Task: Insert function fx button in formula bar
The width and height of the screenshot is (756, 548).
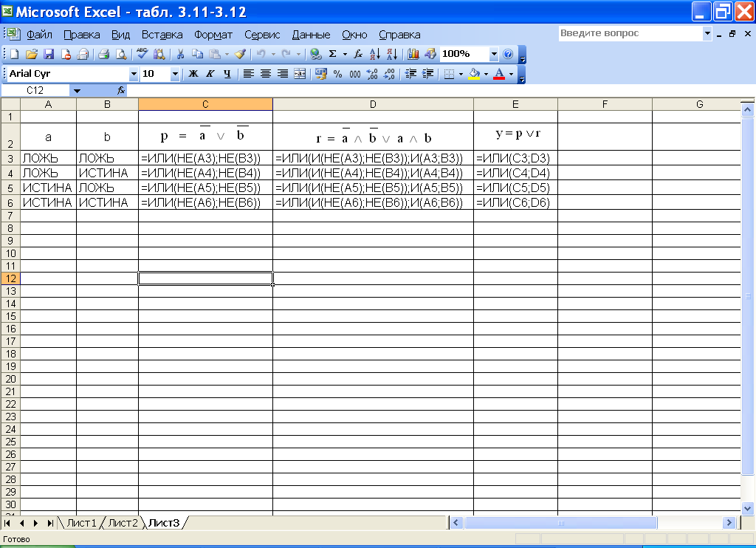Action: pos(120,90)
